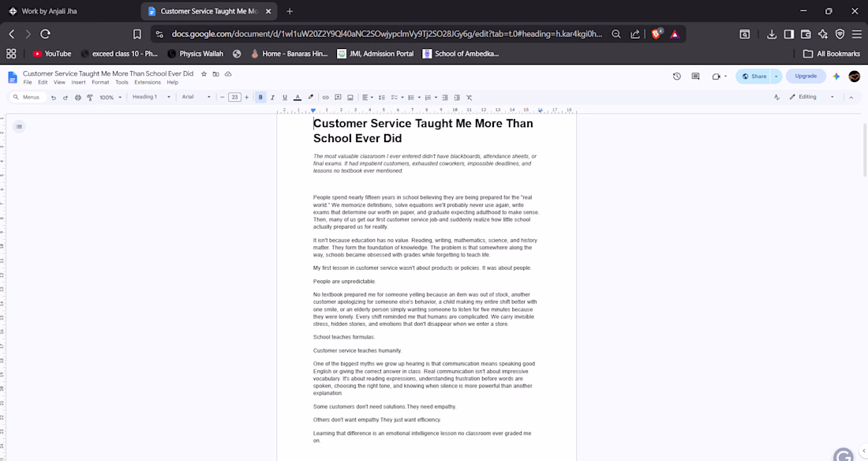Increase indent of the paragraph
The height and width of the screenshot is (461, 868).
point(457,98)
